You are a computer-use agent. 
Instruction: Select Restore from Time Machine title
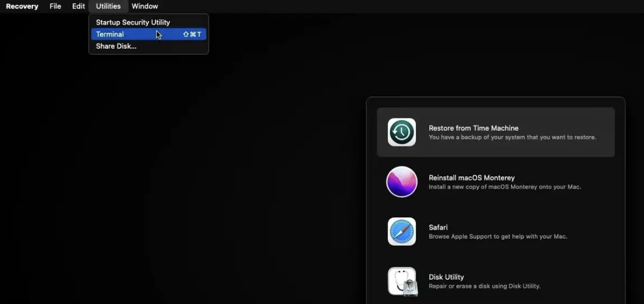coord(473,128)
